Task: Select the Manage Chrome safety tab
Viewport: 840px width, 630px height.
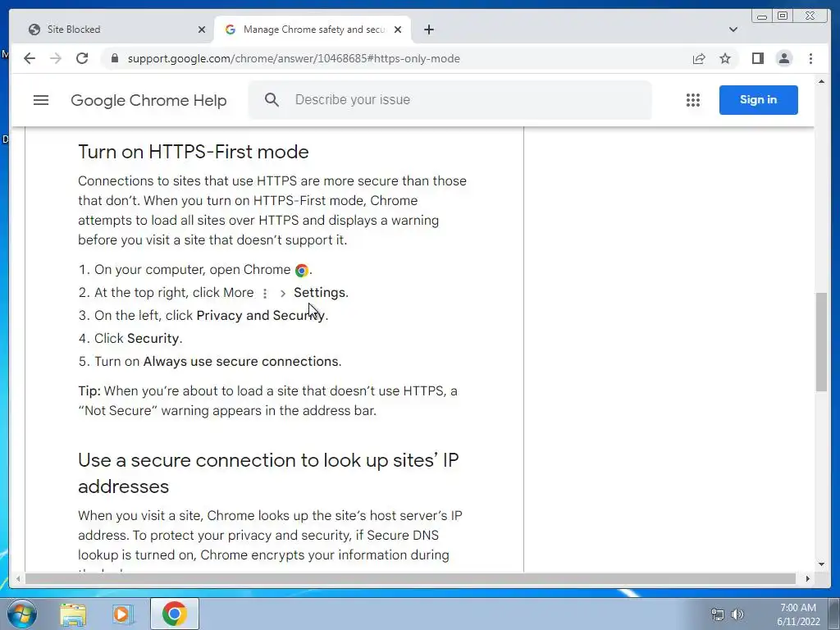Action: point(313,30)
